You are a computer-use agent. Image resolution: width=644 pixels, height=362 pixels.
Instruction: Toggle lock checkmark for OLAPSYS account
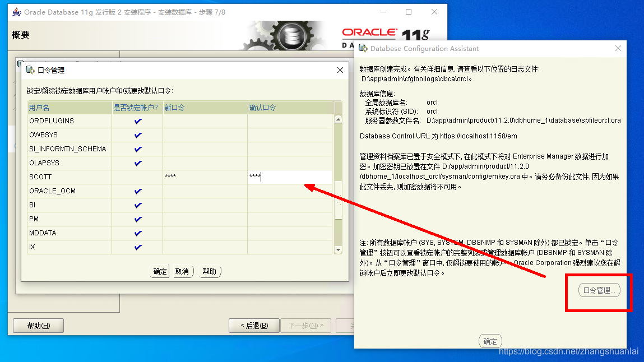(138, 163)
